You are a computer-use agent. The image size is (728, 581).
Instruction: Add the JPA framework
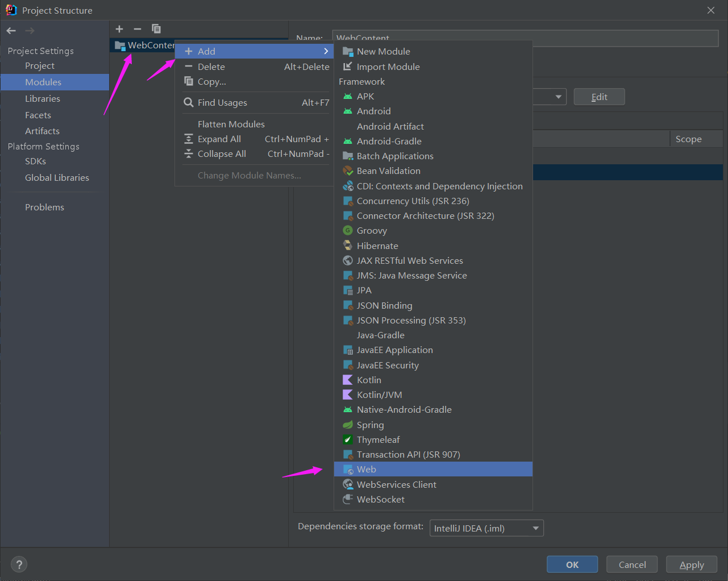pyautogui.click(x=433, y=290)
